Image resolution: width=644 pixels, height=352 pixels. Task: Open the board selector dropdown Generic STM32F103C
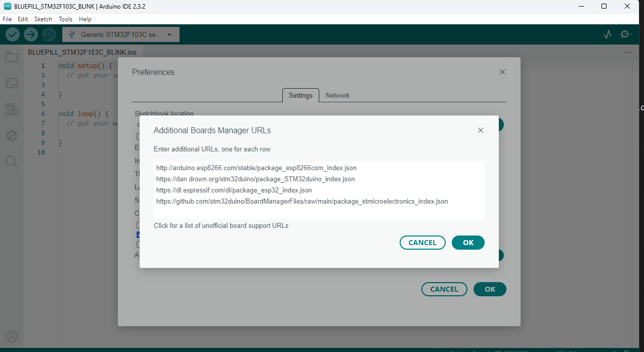(x=121, y=34)
